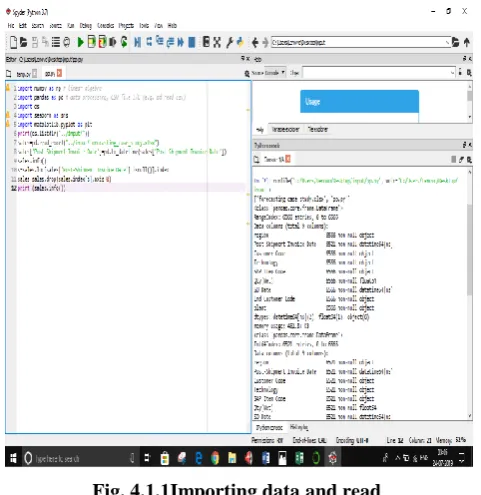Click the Run selection icon
The height and width of the screenshot is (495, 481).
(x=113, y=42)
